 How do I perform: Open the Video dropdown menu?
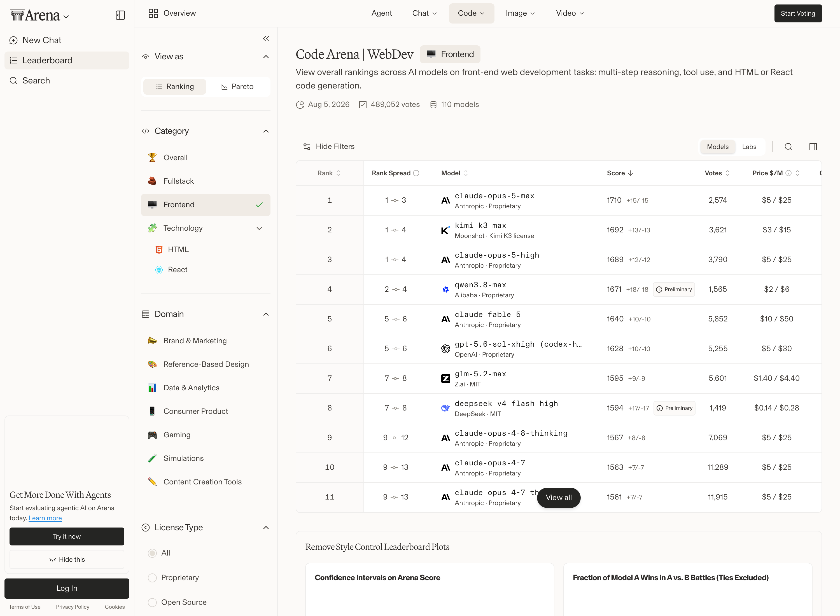point(570,13)
